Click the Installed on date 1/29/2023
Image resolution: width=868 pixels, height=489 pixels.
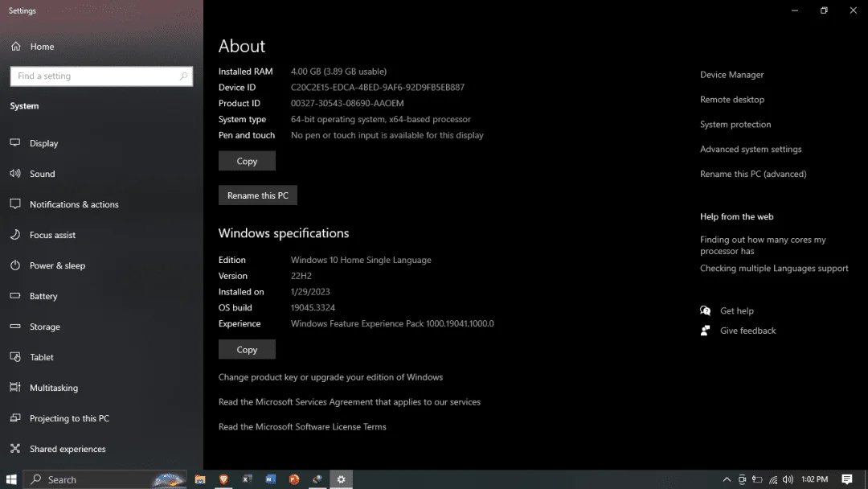[x=310, y=292]
